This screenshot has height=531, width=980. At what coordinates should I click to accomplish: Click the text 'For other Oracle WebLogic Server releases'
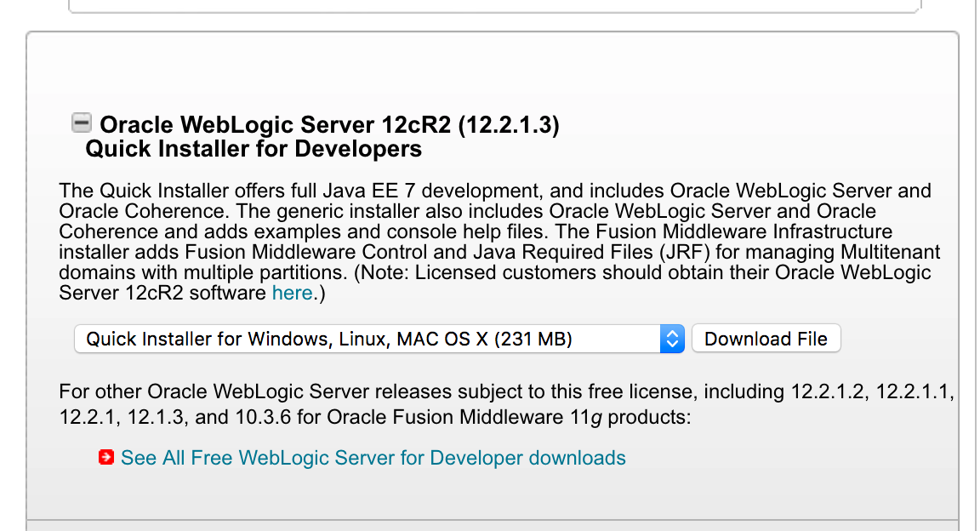pyautogui.click(x=507, y=404)
